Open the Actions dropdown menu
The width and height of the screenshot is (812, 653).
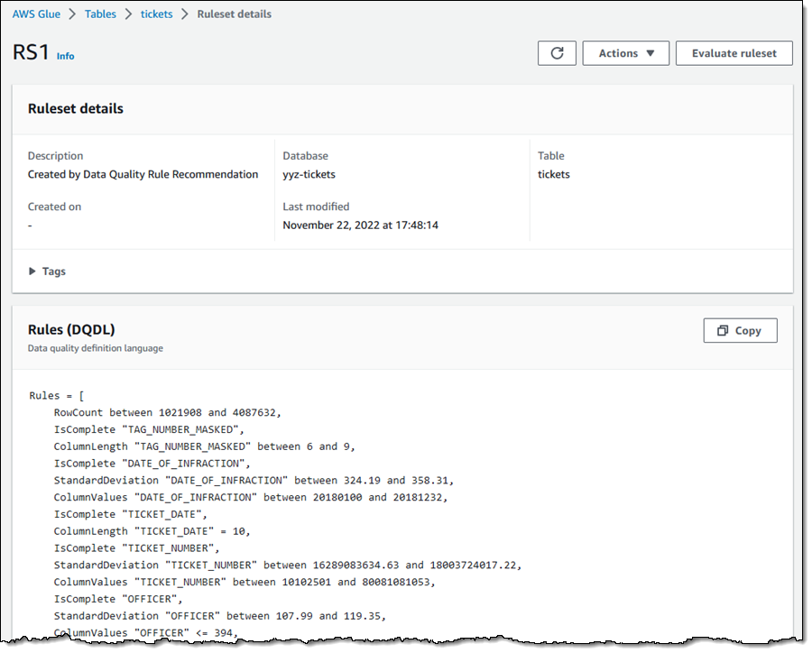(x=625, y=53)
